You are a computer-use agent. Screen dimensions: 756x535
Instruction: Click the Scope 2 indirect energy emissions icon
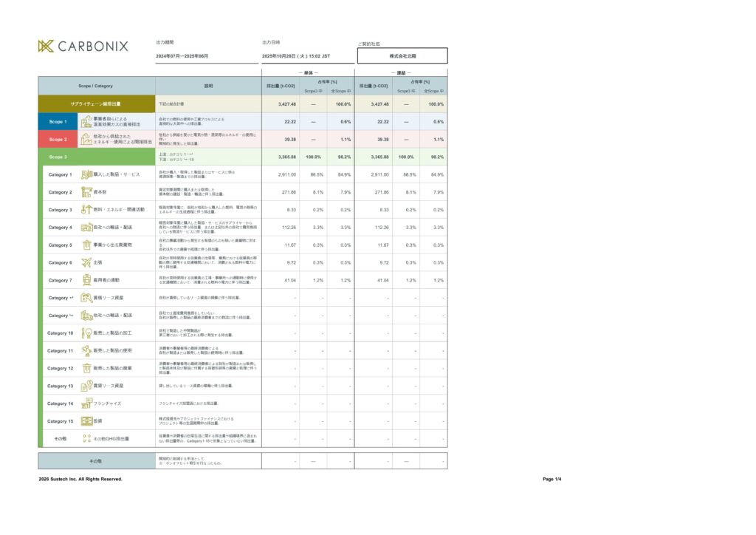pyautogui.click(x=86, y=139)
